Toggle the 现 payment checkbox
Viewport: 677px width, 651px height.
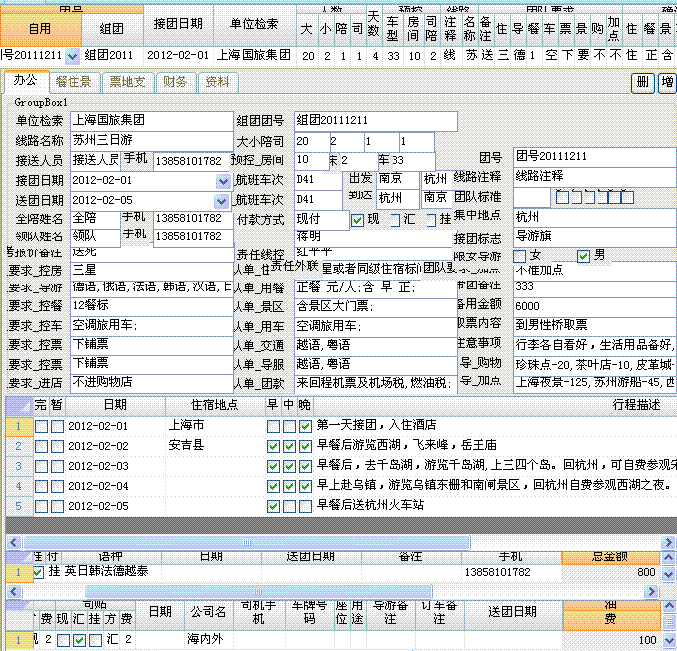(357, 221)
